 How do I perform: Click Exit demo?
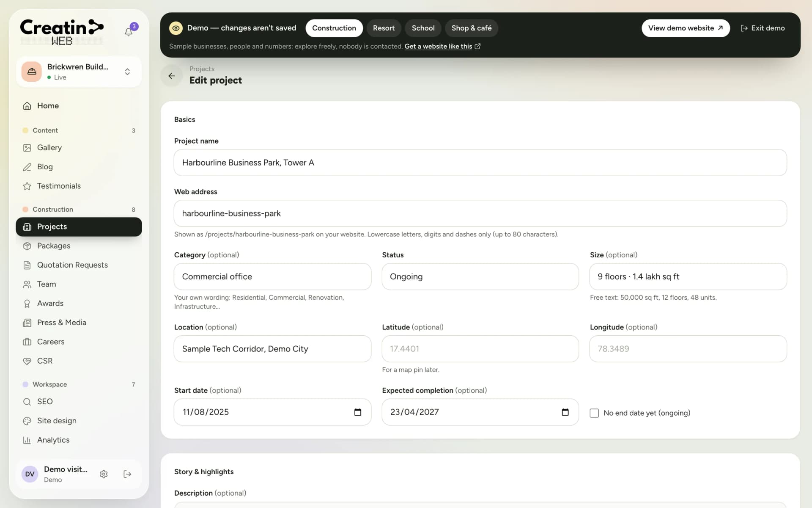click(763, 28)
